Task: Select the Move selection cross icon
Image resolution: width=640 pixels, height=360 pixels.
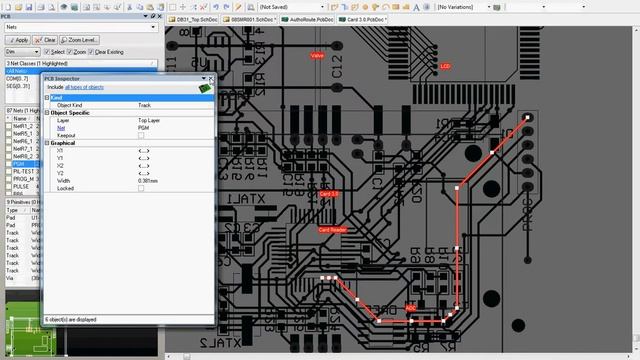Action: pyautogui.click(x=183, y=7)
